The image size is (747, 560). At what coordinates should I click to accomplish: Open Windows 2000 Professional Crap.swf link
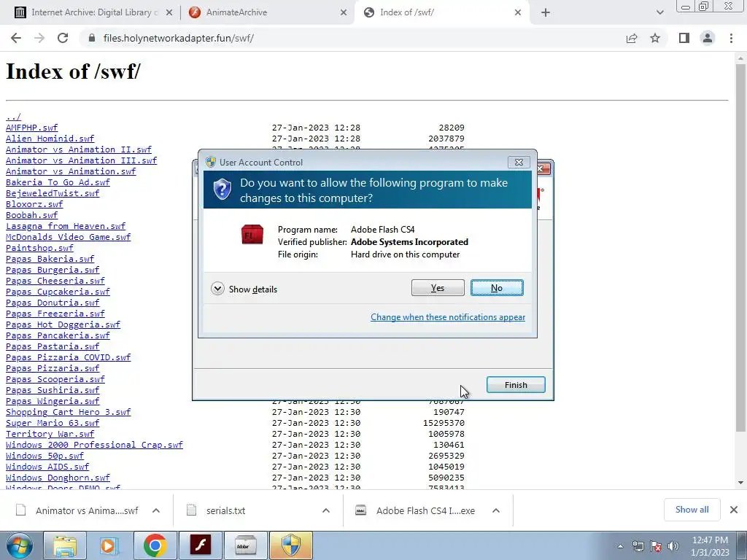point(94,446)
